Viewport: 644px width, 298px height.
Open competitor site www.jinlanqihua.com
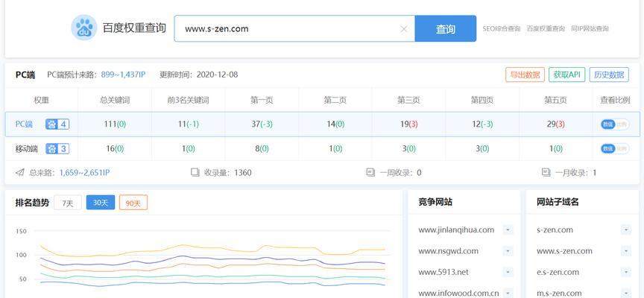(x=456, y=230)
